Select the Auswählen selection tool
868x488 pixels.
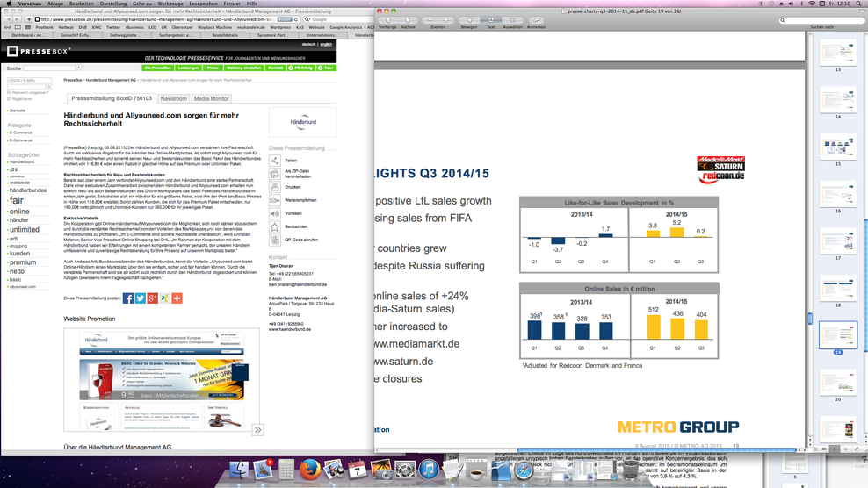pyautogui.click(x=512, y=20)
